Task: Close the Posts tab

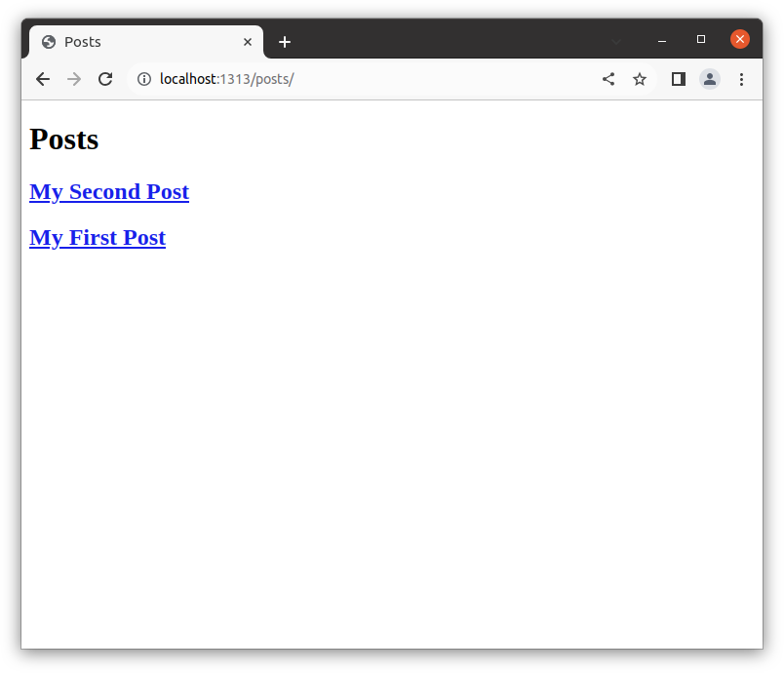Action: (x=248, y=42)
